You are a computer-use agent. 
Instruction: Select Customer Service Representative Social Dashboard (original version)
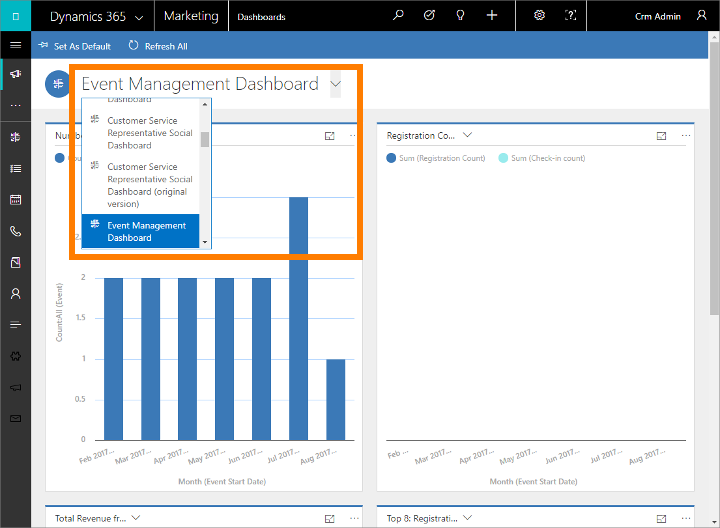(144, 185)
